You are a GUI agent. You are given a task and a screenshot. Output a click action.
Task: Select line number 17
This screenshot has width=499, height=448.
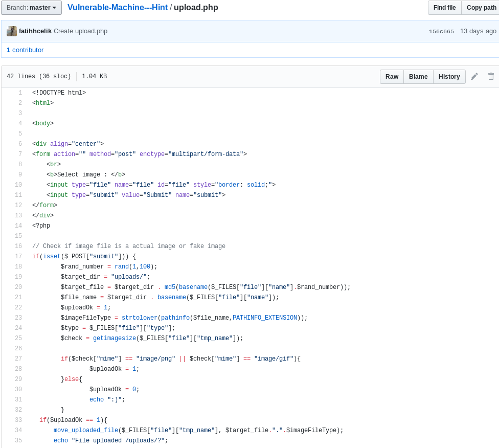pyautogui.click(x=18, y=256)
